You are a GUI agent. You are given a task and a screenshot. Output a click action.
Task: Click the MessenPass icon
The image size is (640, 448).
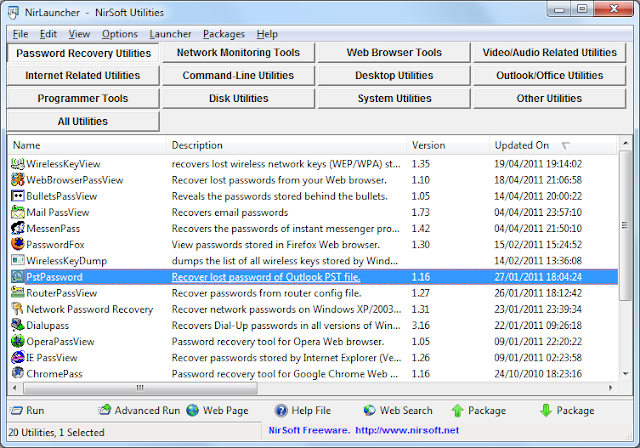click(x=18, y=228)
